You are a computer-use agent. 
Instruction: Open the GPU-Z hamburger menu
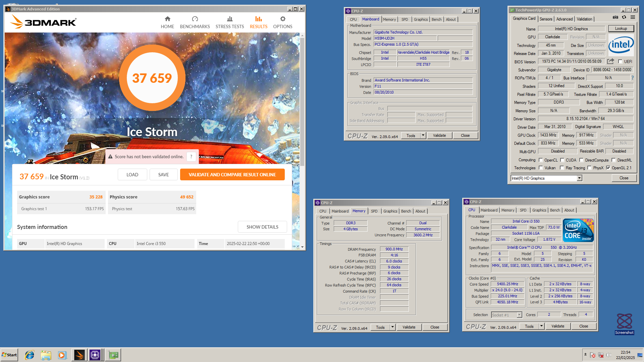click(x=633, y=17)
